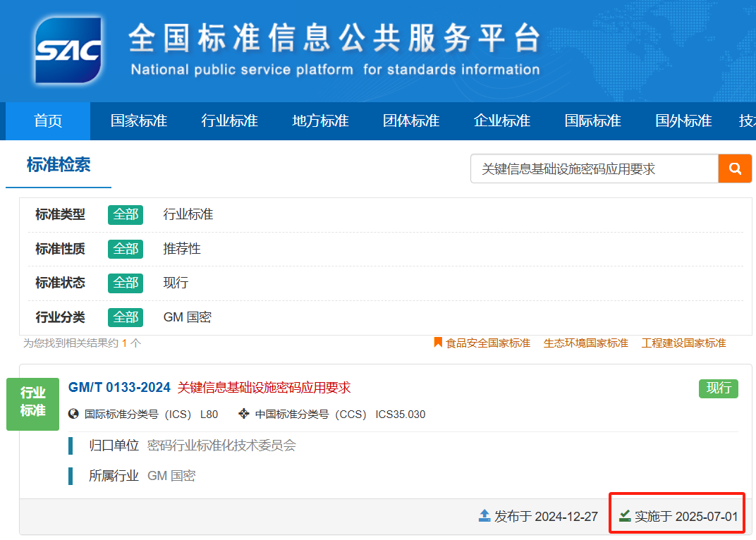Click the green 现行 status label
The height and width of the screenshot is (540, 756).
[718, 388]
